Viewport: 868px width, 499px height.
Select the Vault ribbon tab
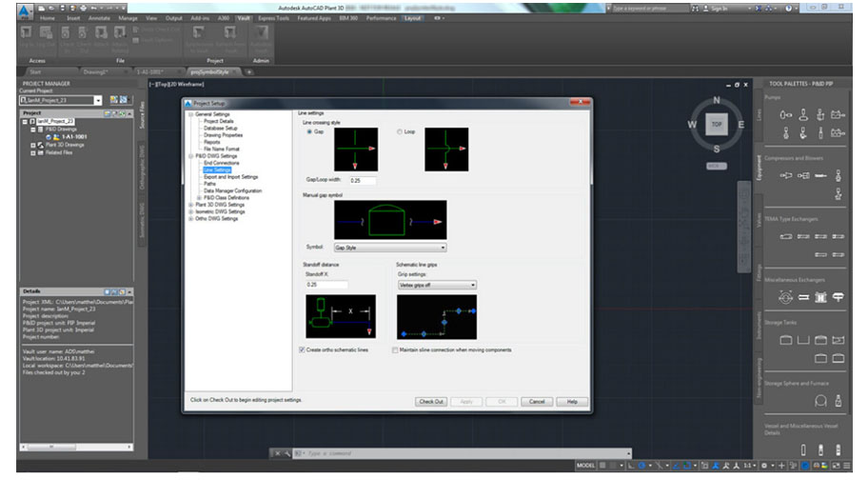pyautogui.click(x=244, y=18)
